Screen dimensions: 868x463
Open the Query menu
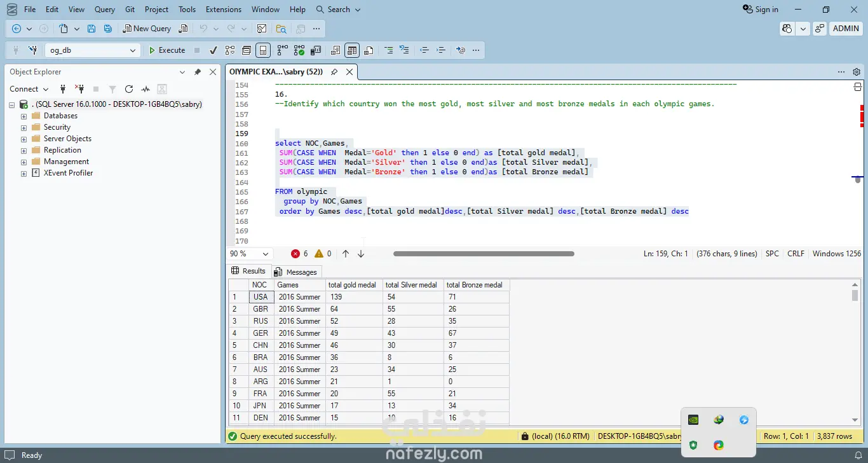(x=105, y=10)
